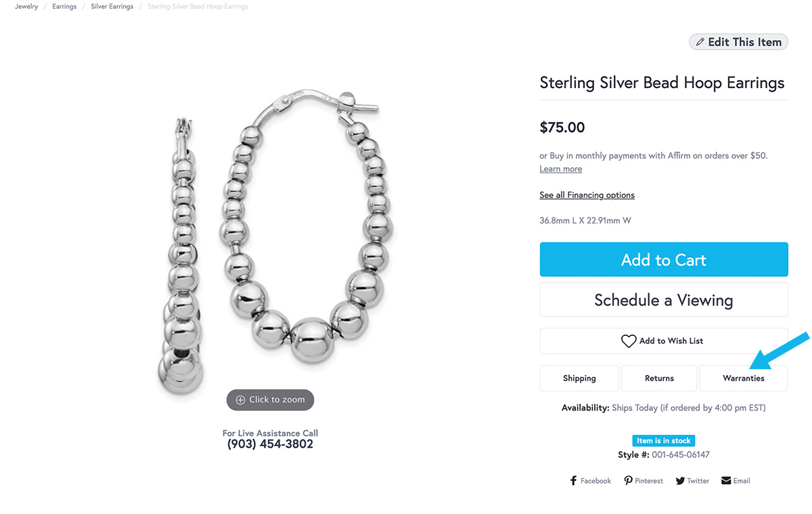Share via the Pinterest icon
Image resolution: width=812 pixels, height=514 pixels.
(x=628, y=481)
